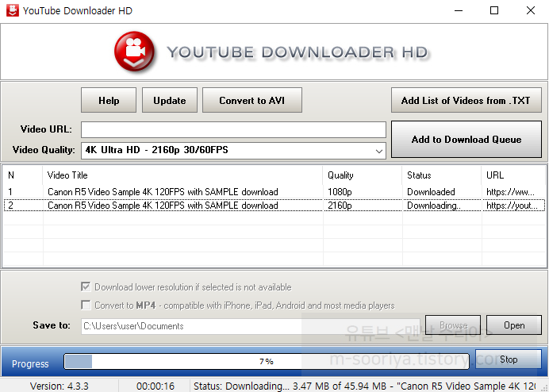
Task: Minimize the YouTube Downloader HD window
Action: [459, 10]
